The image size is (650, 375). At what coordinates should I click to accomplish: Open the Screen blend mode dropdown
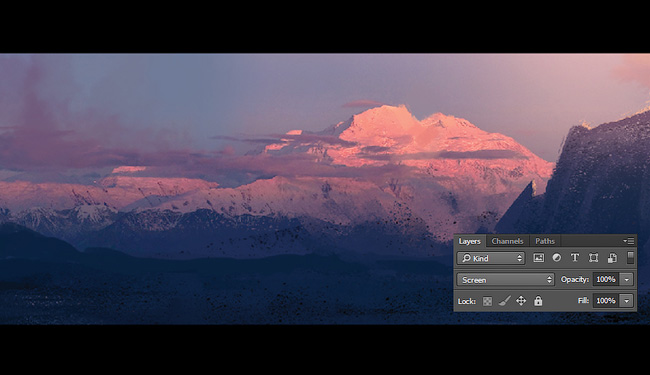(505, 280)
